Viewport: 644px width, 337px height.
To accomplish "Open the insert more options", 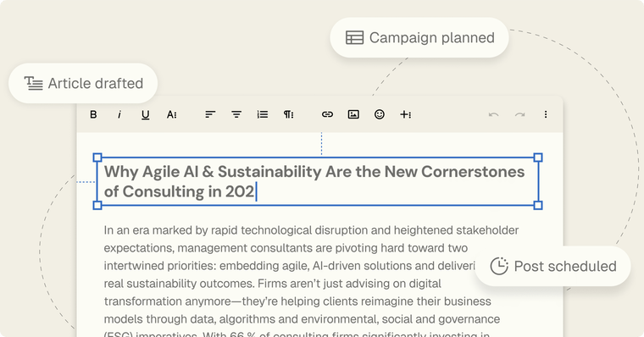I will 405,114.
